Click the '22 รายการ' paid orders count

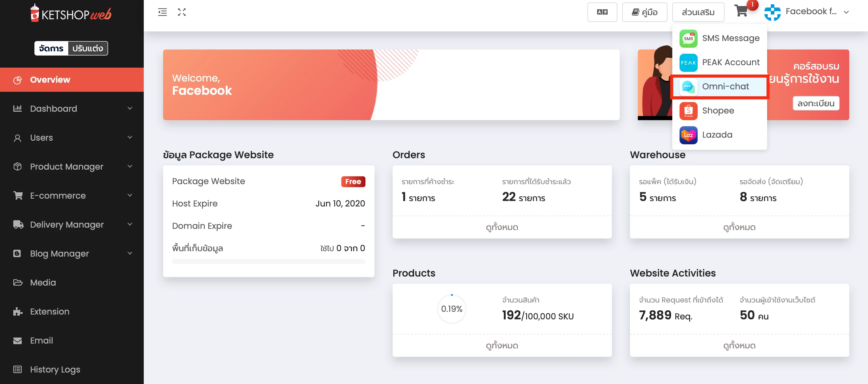click(523, 197)
